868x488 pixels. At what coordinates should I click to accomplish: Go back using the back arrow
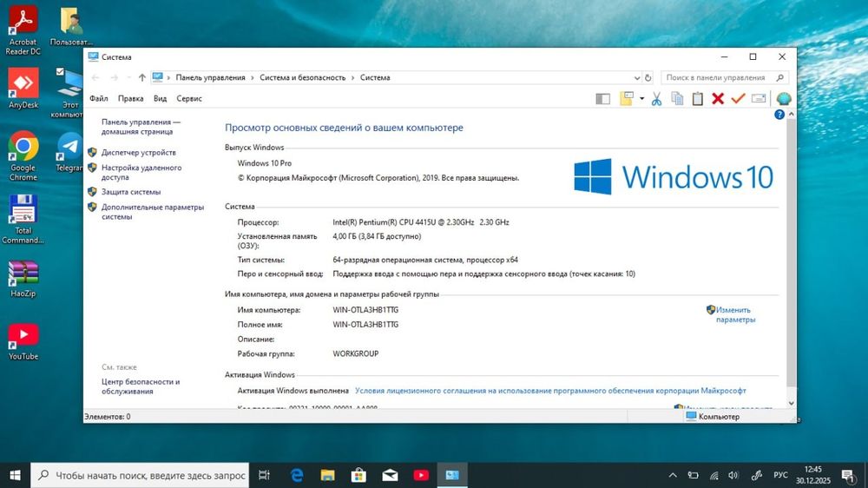tap(95, 77)
